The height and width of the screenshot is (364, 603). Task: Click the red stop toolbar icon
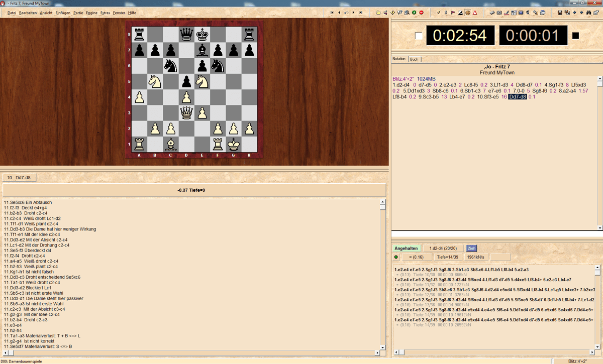tap(421, 12)
